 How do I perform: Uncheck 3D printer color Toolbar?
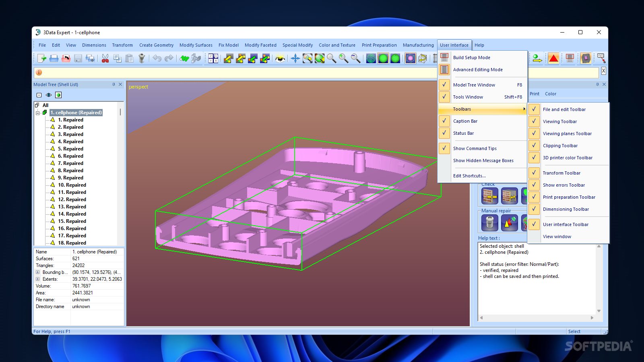click(x=534, y=158)
